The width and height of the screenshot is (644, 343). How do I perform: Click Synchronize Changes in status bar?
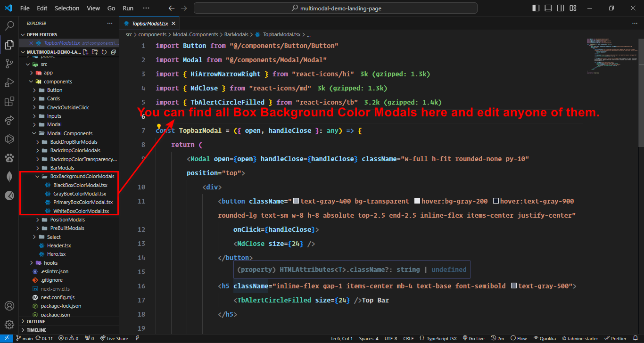(x=44, y=338)
